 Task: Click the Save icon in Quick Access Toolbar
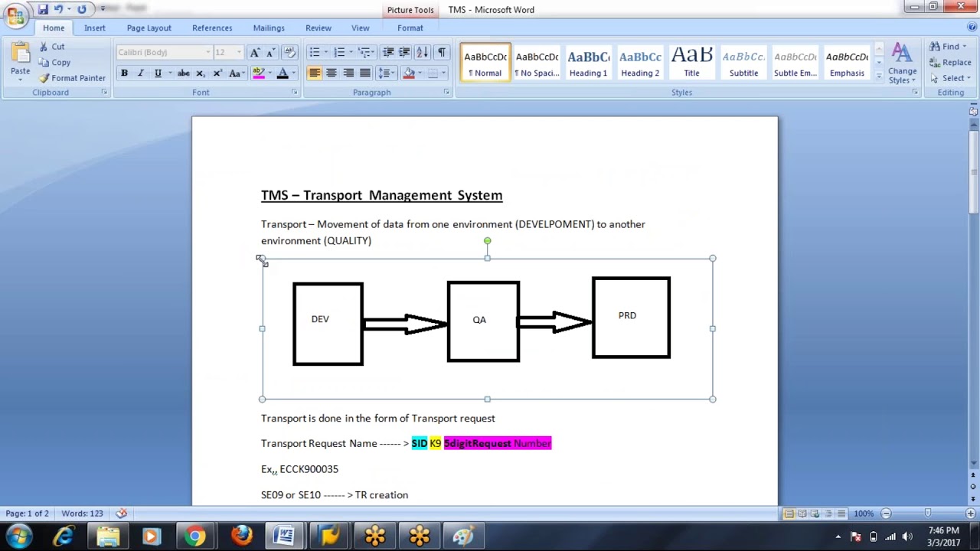point(43,9)
